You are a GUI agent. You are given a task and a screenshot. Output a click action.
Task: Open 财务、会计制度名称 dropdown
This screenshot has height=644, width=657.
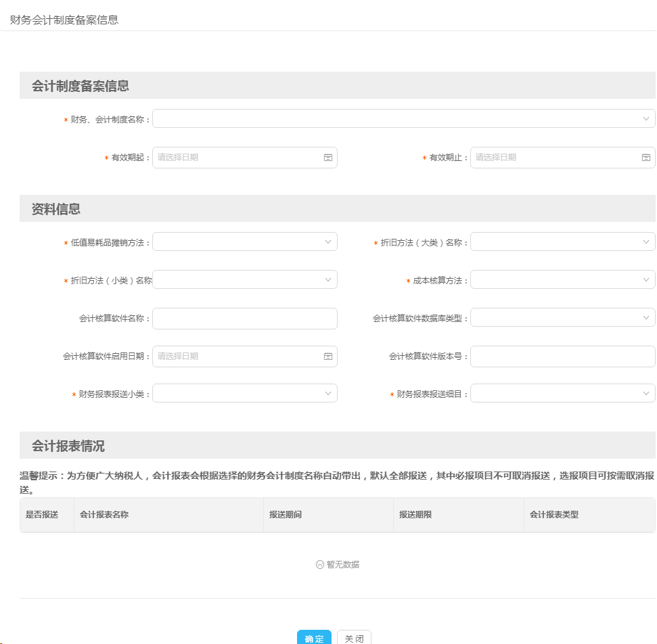coord(403,118)
